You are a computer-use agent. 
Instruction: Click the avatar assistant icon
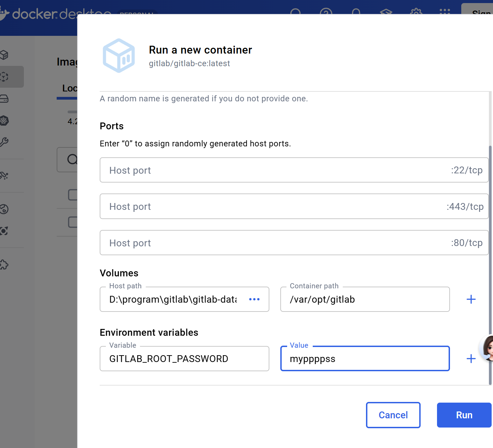[x=487, y=348]
